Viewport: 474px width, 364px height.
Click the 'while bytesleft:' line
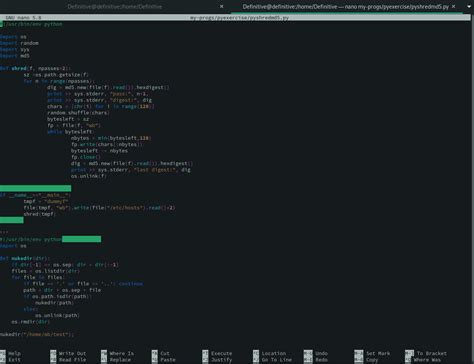click(71, 132)
